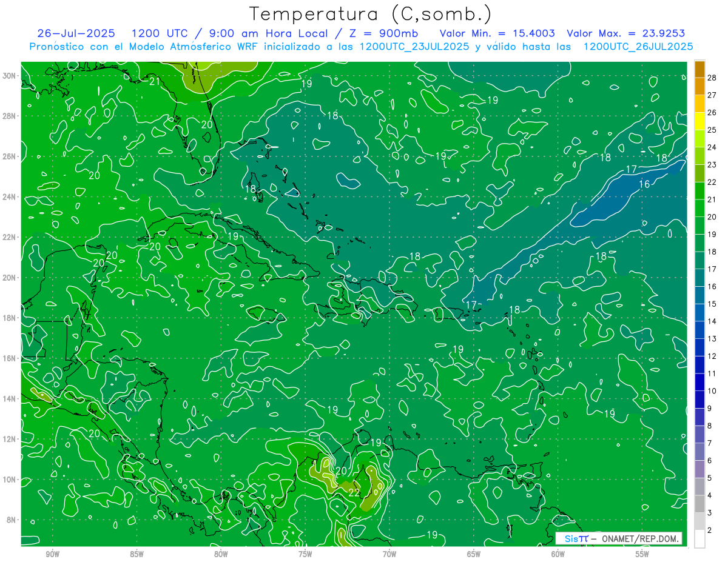
Task: Click the latitude label "18N"
Action: (10, 318)
